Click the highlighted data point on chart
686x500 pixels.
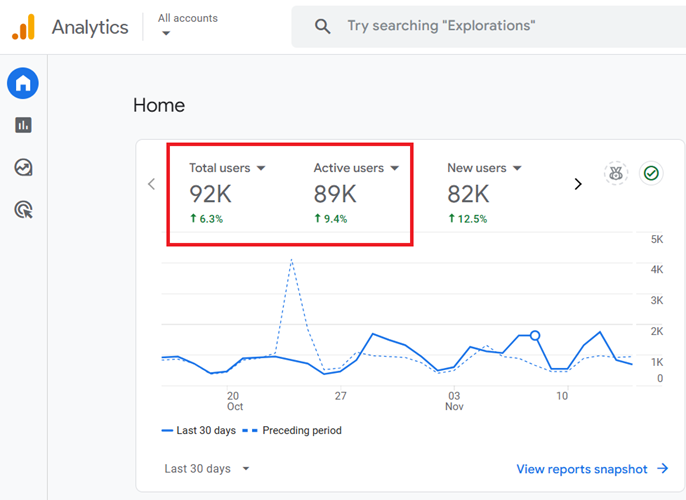pos(535,336)
